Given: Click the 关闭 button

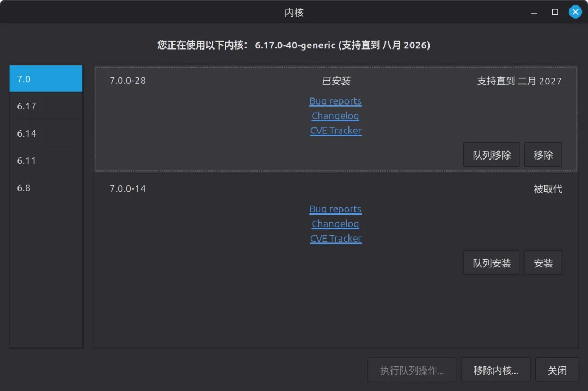Looking at the screenshot, I should 557,370.
